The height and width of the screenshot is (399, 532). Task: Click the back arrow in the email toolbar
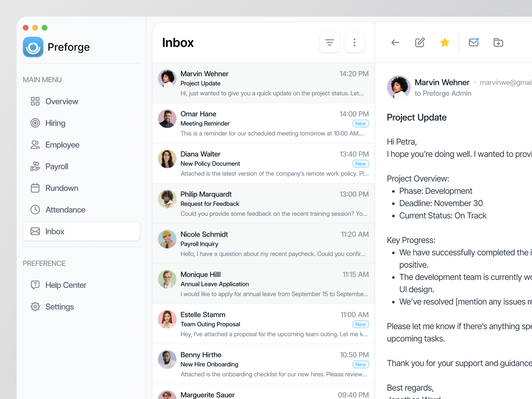pos(395,42)
